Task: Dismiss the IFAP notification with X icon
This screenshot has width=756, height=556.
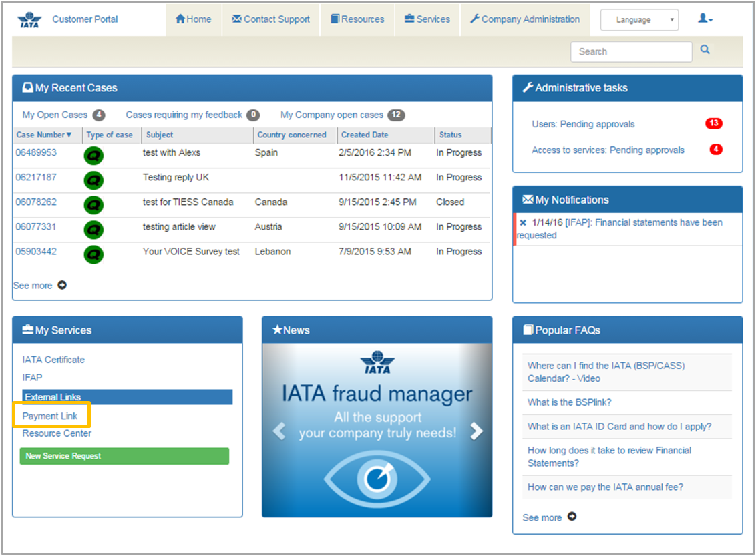Action: (x=523, y=222)
